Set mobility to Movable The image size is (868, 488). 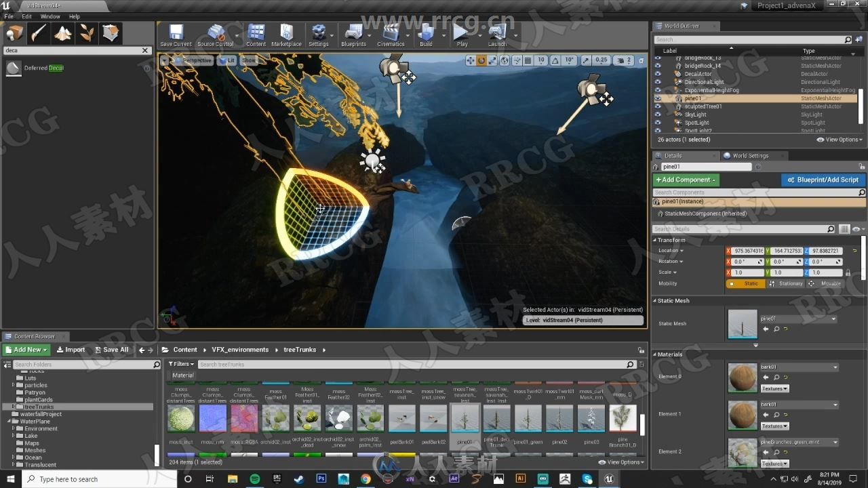tap(827, 283)
